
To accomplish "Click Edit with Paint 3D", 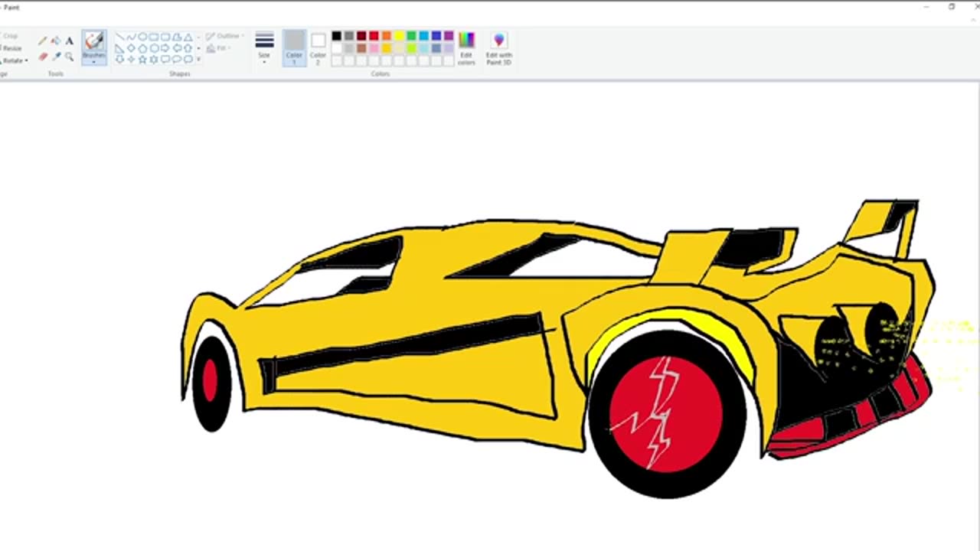I will (499, 47).
